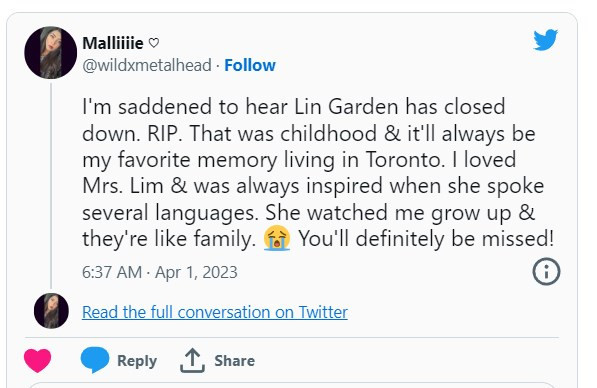Follow the @wildxmetalhead account
This screenshot has width=597, height=388.
click(x=250, y=65)
